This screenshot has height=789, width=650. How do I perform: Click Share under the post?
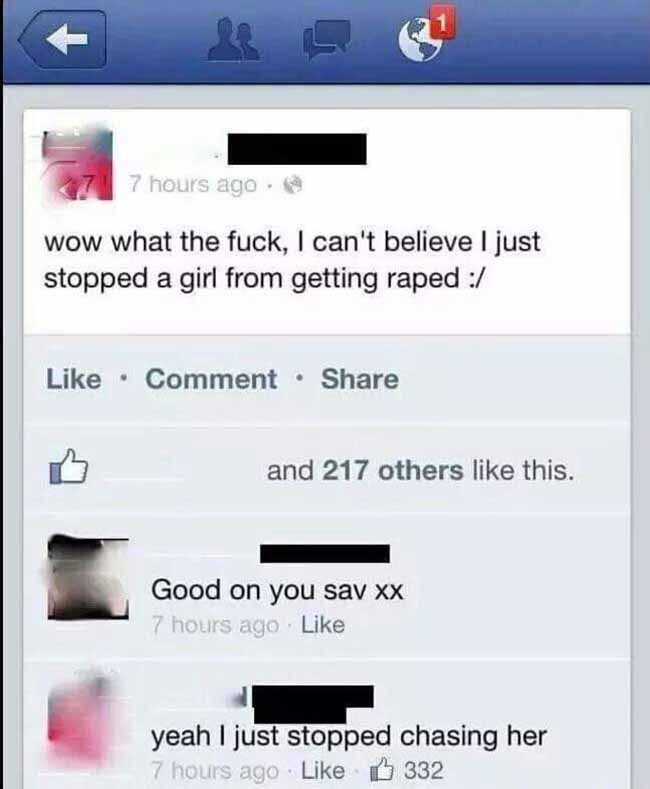[x=360, y=379]
